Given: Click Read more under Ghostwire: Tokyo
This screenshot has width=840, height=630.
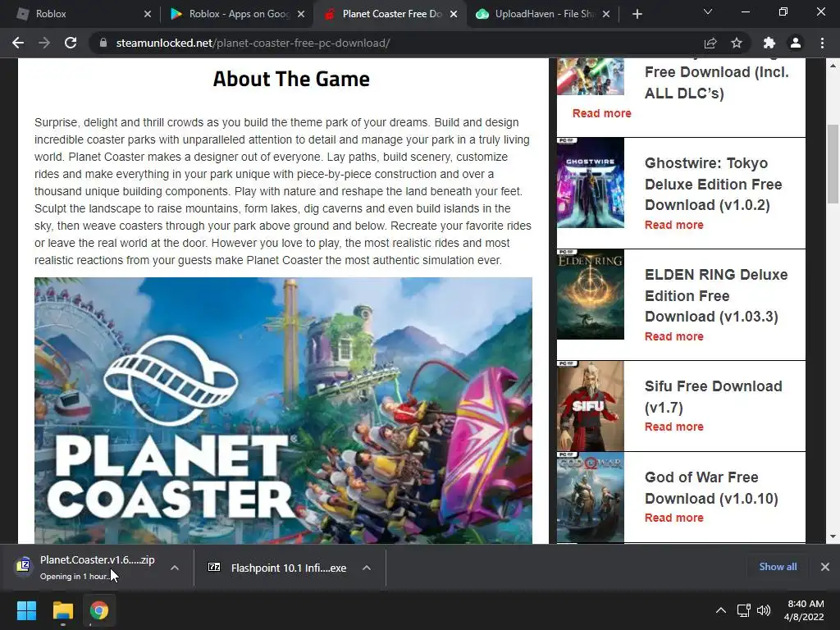Looking at the screenshot, I should click(674, 225).
